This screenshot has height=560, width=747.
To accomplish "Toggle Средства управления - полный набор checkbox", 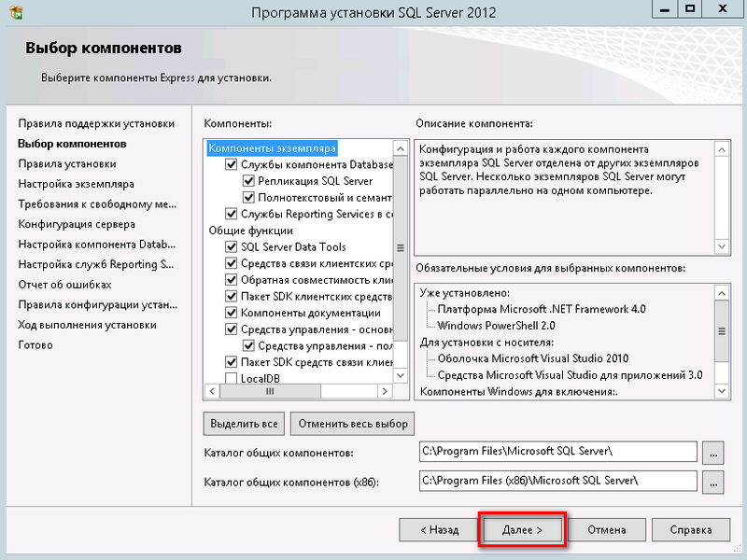I will tap(248, 345).
